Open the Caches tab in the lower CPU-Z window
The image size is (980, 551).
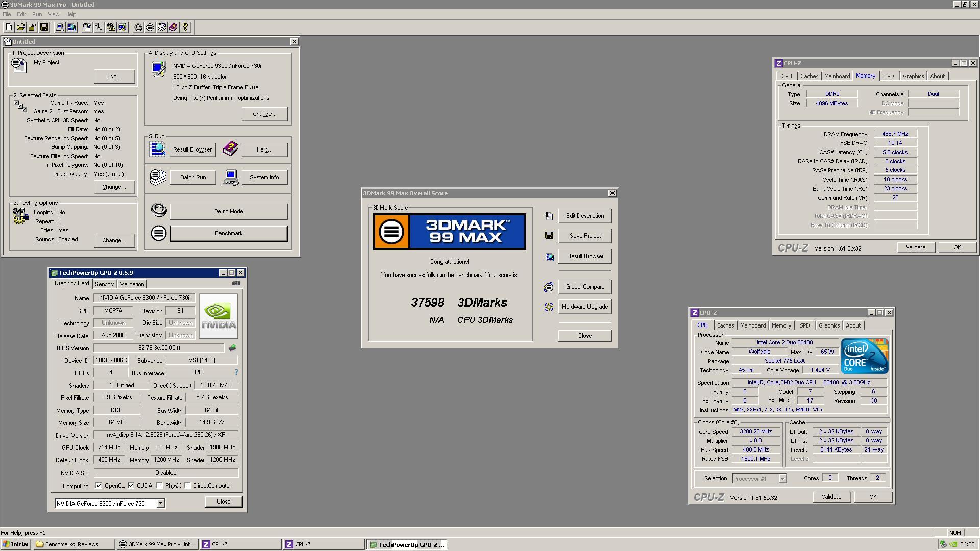pos(725,325)
